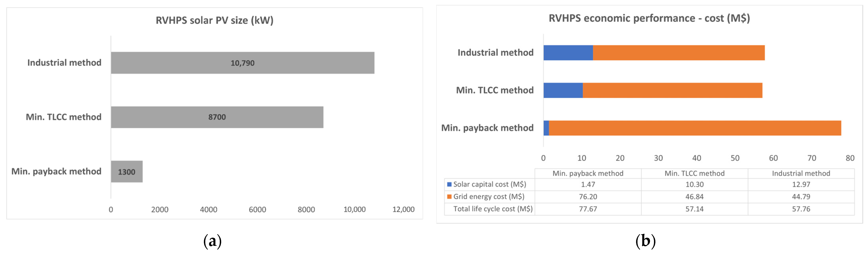Click the RVHPS solar PV size chart title
This screenshot has width=868, height=253.
(214, 20)
